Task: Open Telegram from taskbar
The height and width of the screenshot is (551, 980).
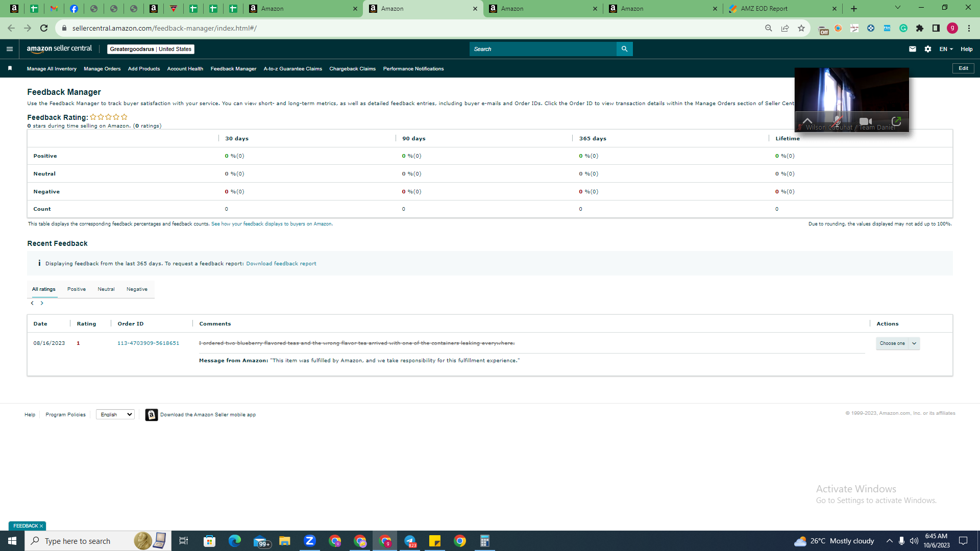Action: [x=410, y=541]
